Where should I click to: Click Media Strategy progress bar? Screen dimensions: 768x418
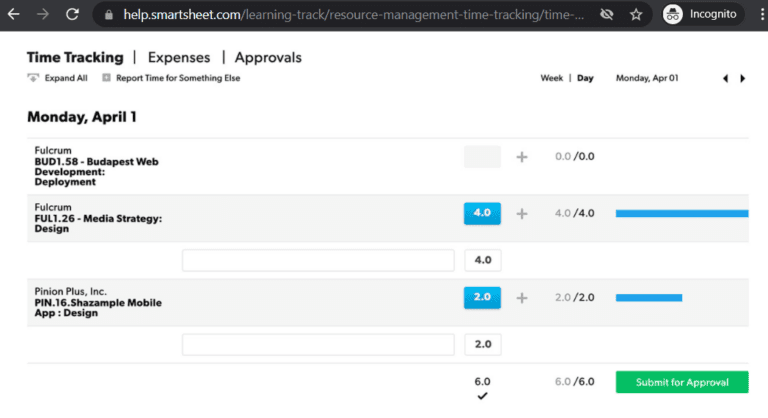(x=682, y=213)
